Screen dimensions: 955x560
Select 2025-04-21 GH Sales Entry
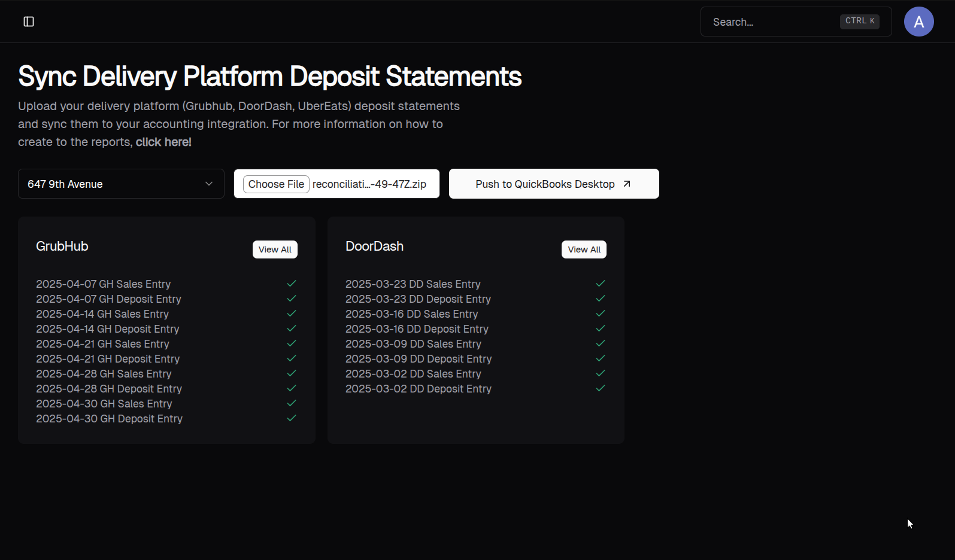102,344
